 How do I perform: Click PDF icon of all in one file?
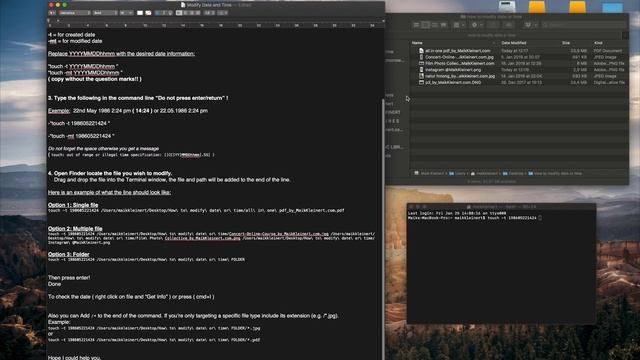(x=421, y=51)
